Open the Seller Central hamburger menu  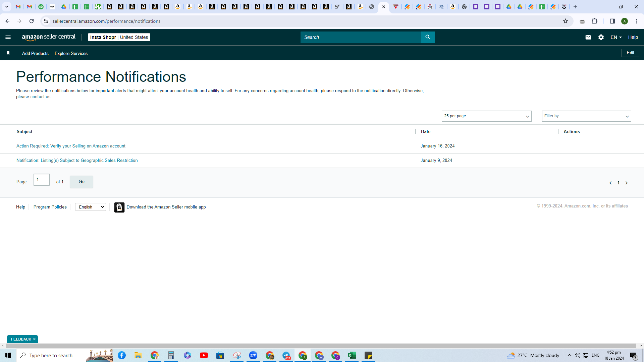click(8, 37)
